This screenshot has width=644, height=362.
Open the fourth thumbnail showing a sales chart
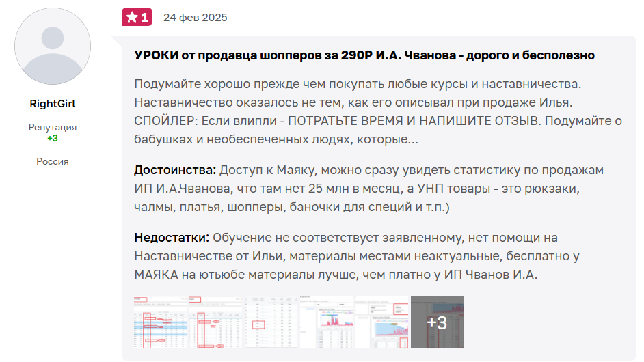pyautogui.click(x=326, y=322)
